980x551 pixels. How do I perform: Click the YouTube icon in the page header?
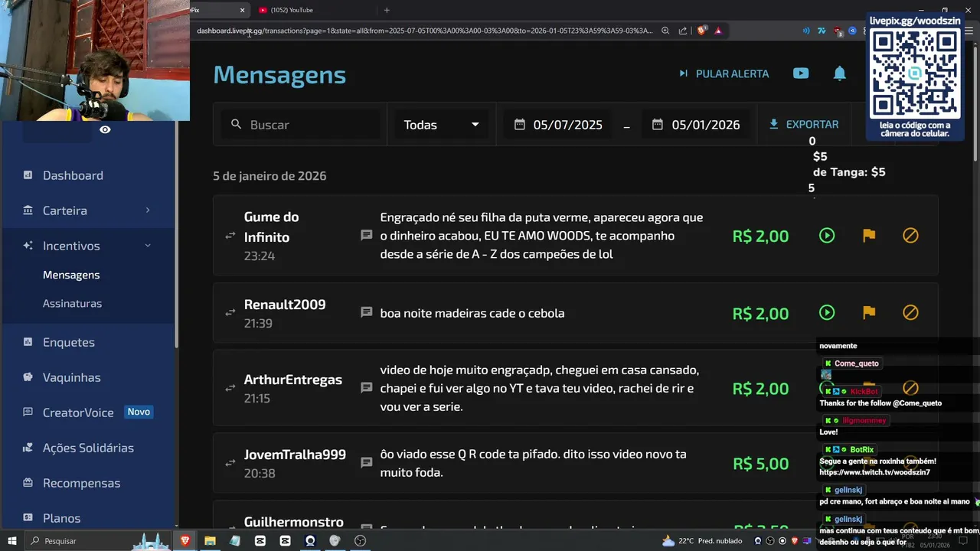(801, 73)
